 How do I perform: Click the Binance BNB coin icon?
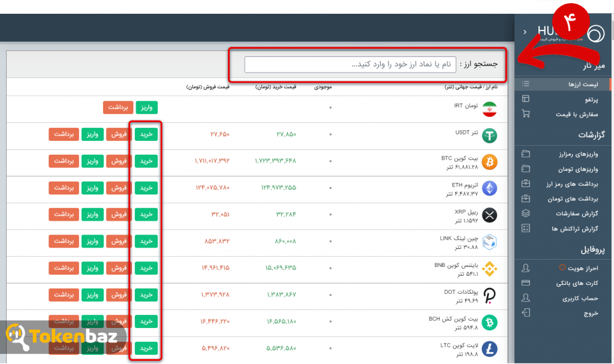click(x=489, y=269)
